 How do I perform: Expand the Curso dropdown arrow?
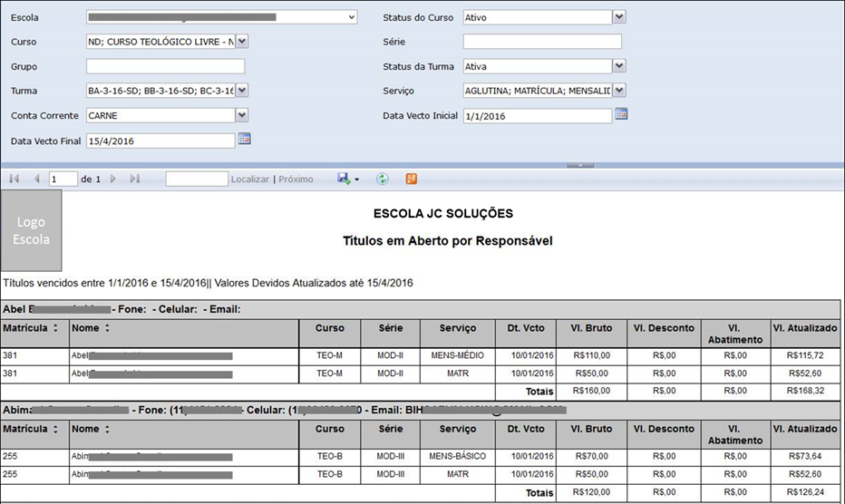(242, 42)
